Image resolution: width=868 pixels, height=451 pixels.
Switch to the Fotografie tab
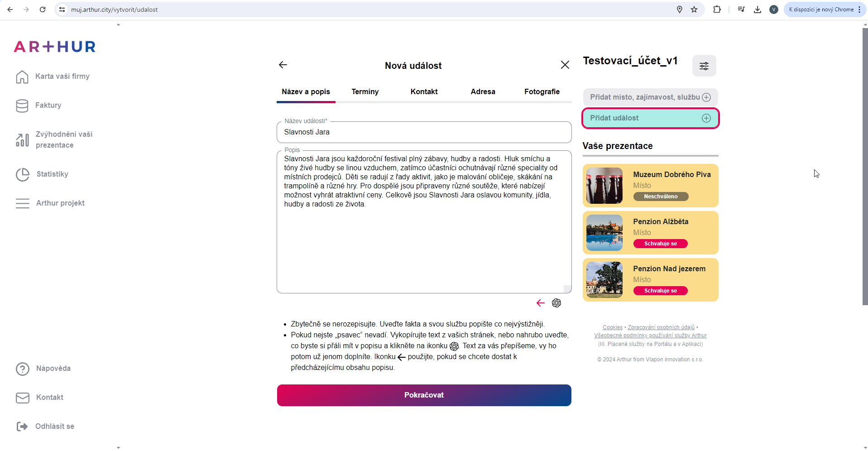coord(542,92)
